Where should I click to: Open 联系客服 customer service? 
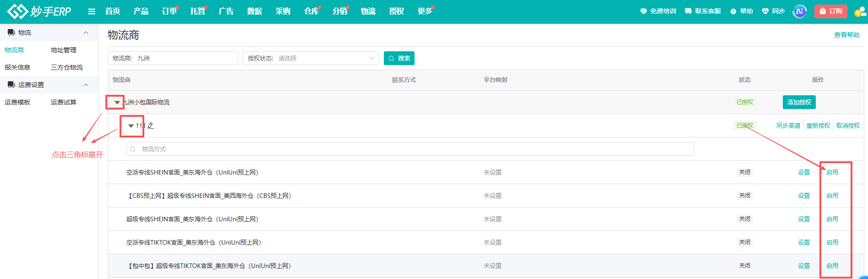tap(703, 11)
